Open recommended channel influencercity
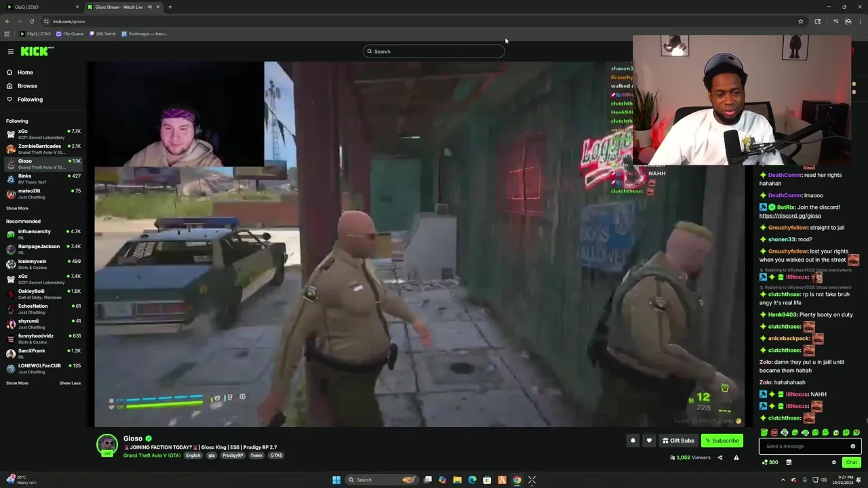 tap(43, 235)
